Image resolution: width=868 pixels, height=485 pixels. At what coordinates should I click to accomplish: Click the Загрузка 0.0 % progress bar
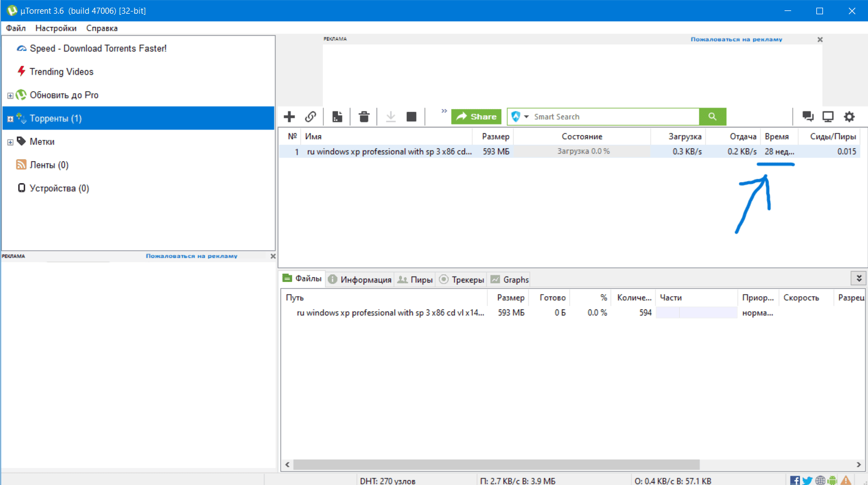pos(582,151)
